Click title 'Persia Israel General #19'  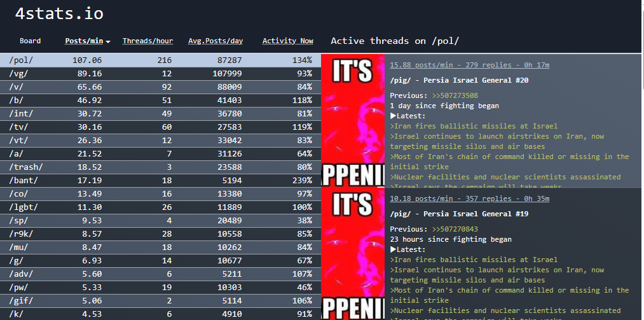click(x=459, y=214)
